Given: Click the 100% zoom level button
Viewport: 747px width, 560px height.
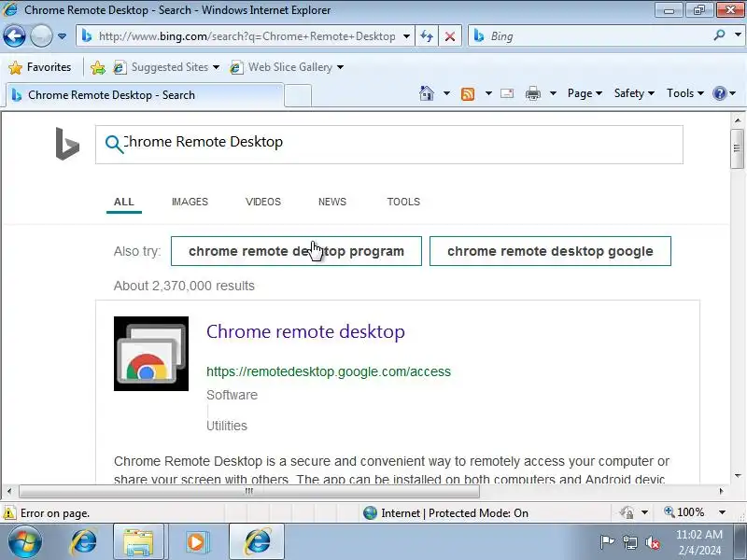Looking at the screenshot, I should (x=684, y=512).
